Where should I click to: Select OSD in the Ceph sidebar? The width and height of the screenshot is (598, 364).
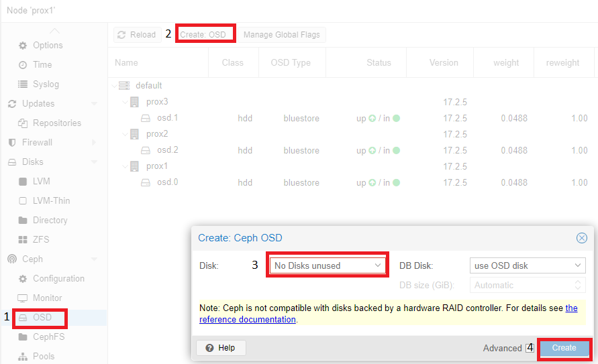[42, 317]
